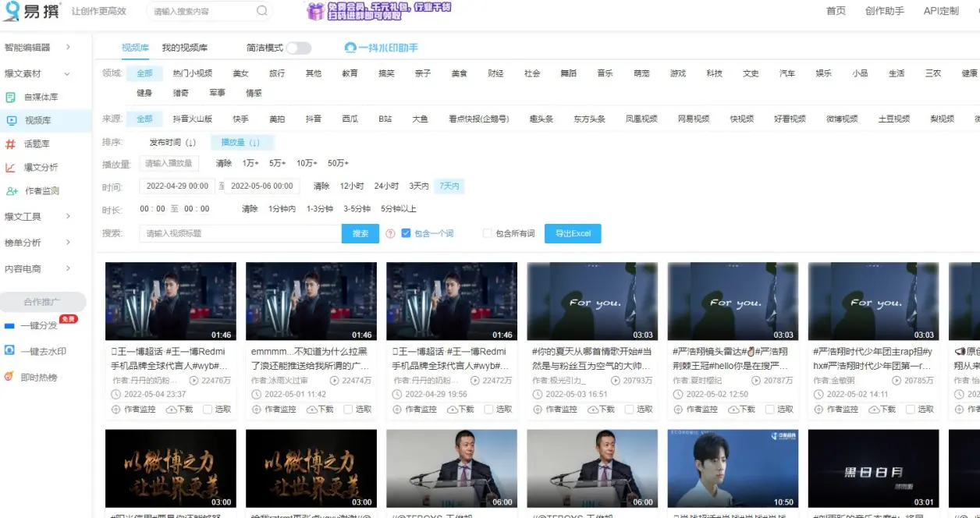Screen dimensions: 980x518
Task: Click the 即时热榜 medal icon
Action: pyautogui.click(x=9, y=377)
